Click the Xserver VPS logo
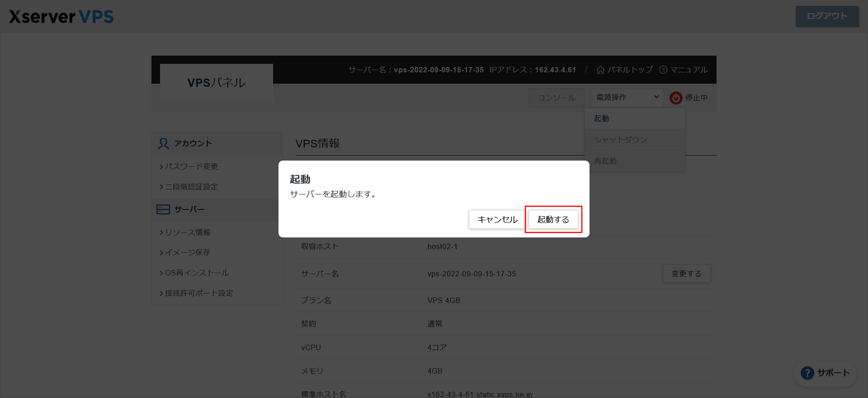 click(61, 17)
